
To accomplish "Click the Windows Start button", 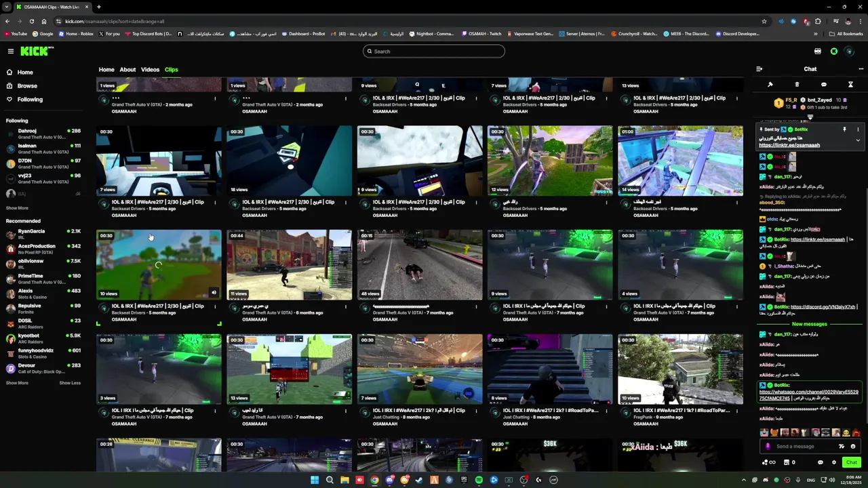I will pos(315,480).
